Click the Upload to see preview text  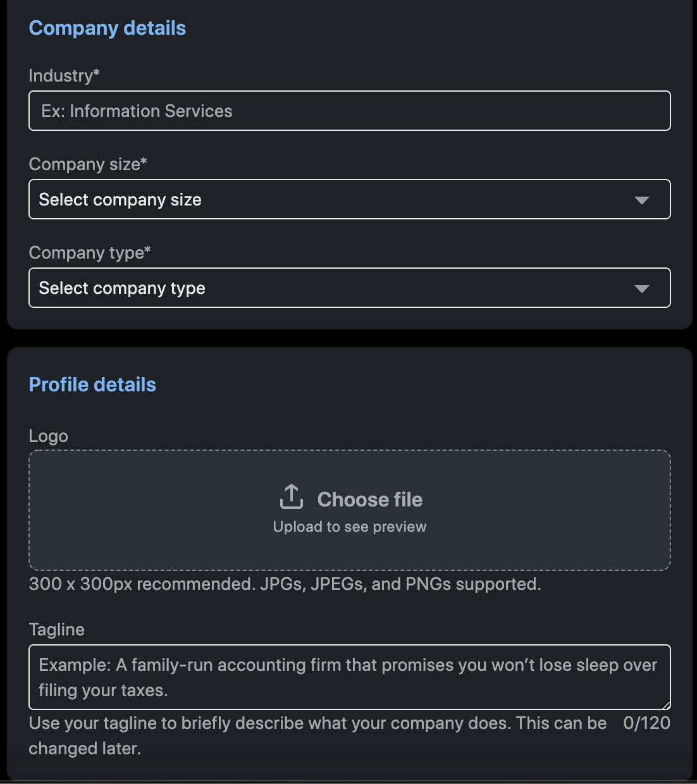pos(350,527)
